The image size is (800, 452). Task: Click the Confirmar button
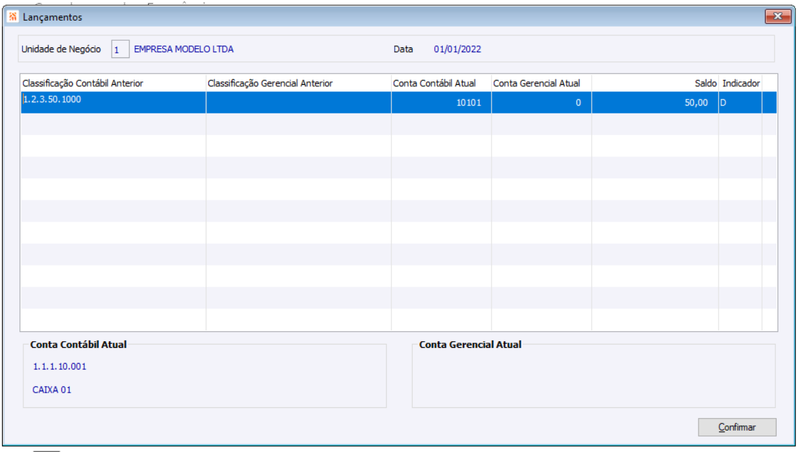[737, 427]
